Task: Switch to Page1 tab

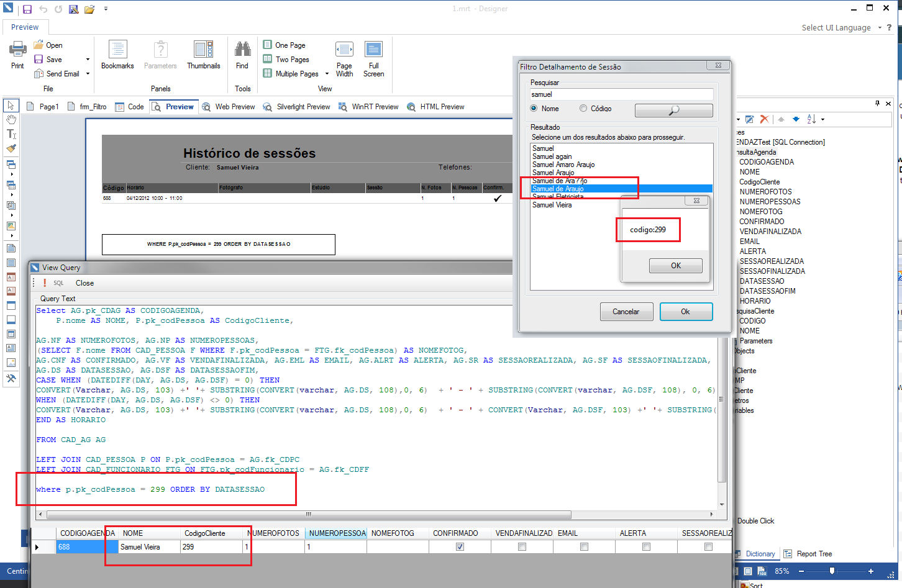Action: pos(42,107)
